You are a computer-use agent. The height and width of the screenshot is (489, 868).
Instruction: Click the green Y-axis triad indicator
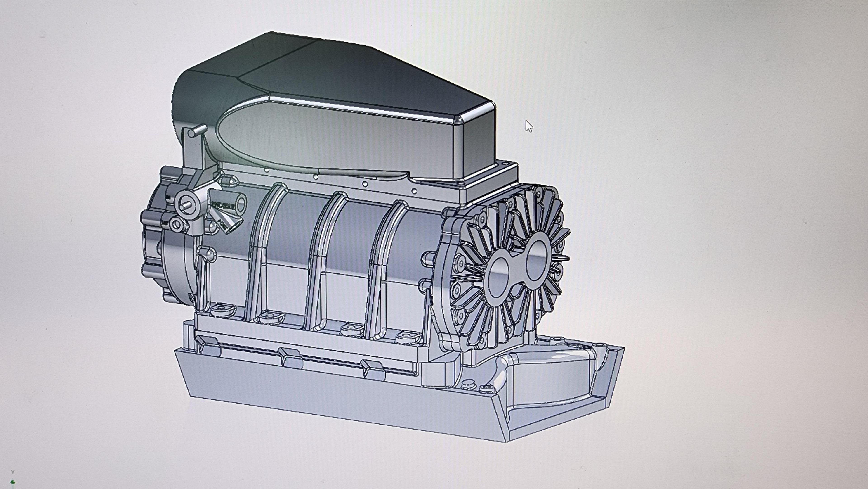[x=12, y=482]
